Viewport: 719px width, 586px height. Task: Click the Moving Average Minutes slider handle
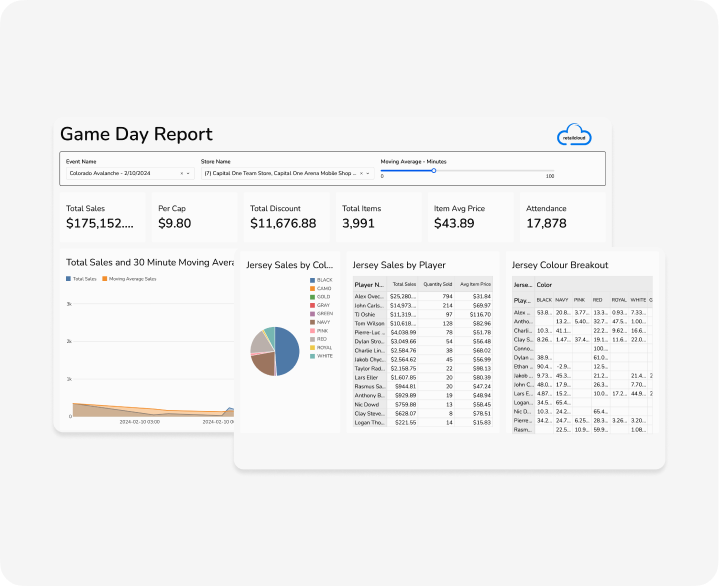coord(433,170)
